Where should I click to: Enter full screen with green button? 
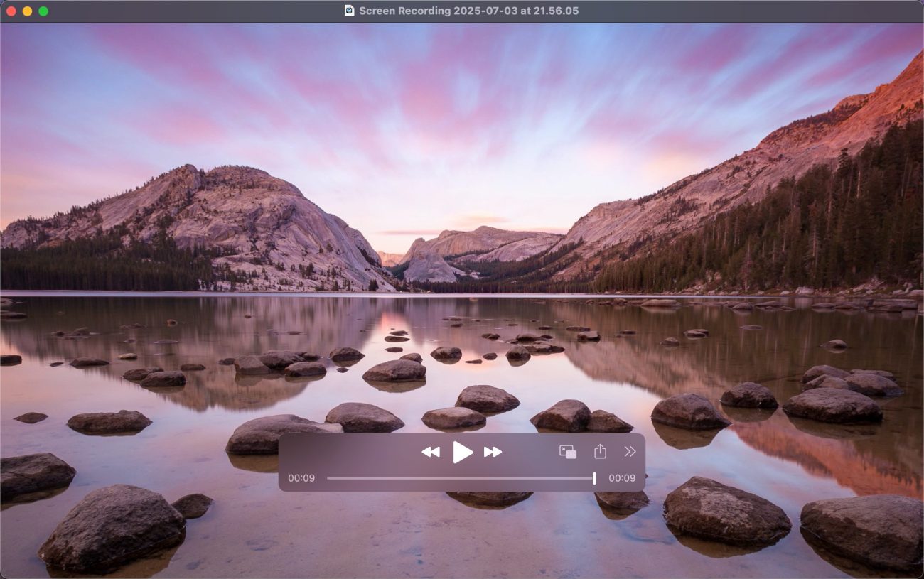pos(43,11)
